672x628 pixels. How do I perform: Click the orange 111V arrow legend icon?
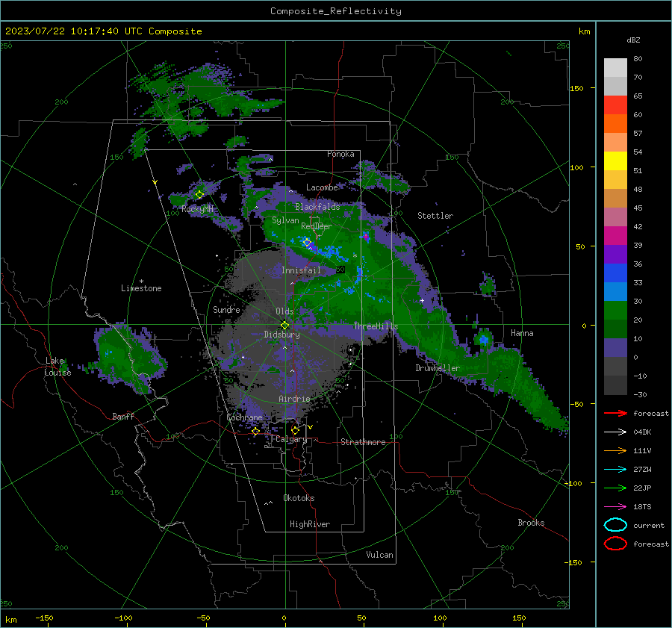click(x=615, y=450)
